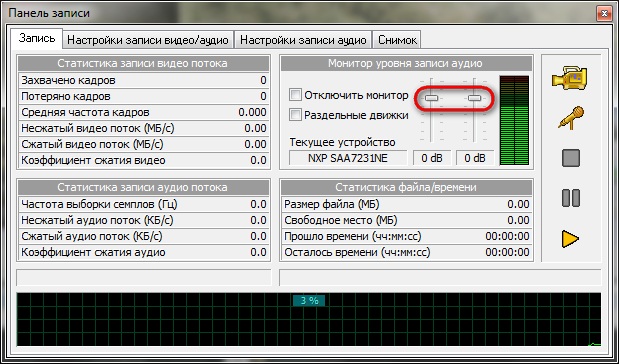The image size is (619, 364).
Task: Click the Потеряно кадров row
Action: [144, 96]
